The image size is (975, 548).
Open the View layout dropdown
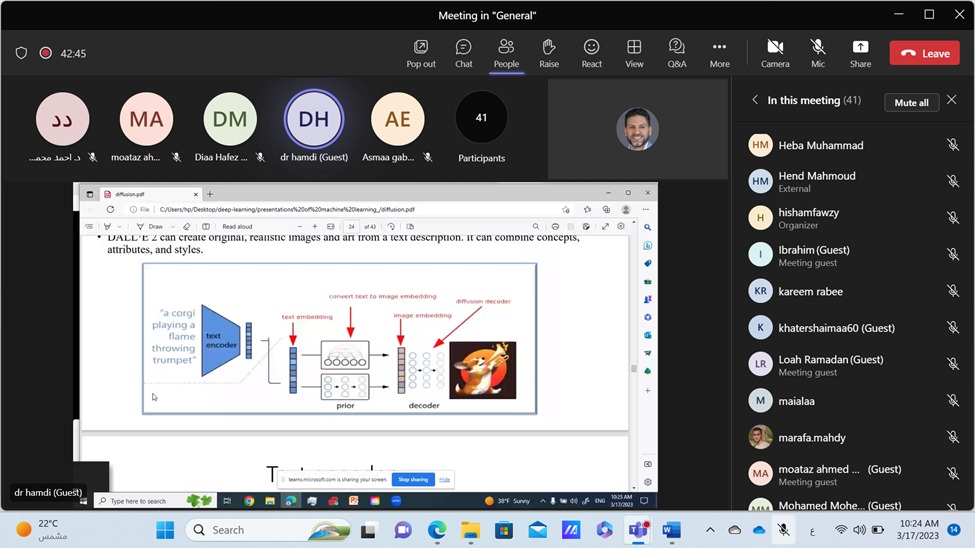tap(634, 53)
